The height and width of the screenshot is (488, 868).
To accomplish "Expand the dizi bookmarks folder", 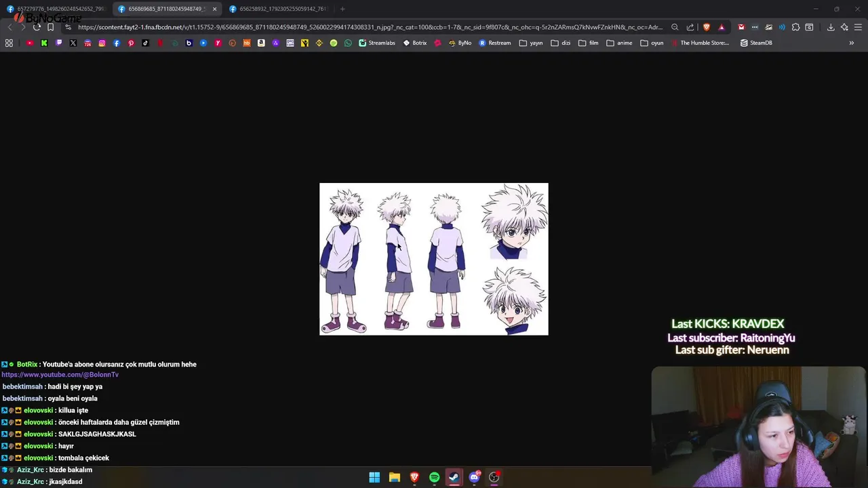I will coord(561,43).
